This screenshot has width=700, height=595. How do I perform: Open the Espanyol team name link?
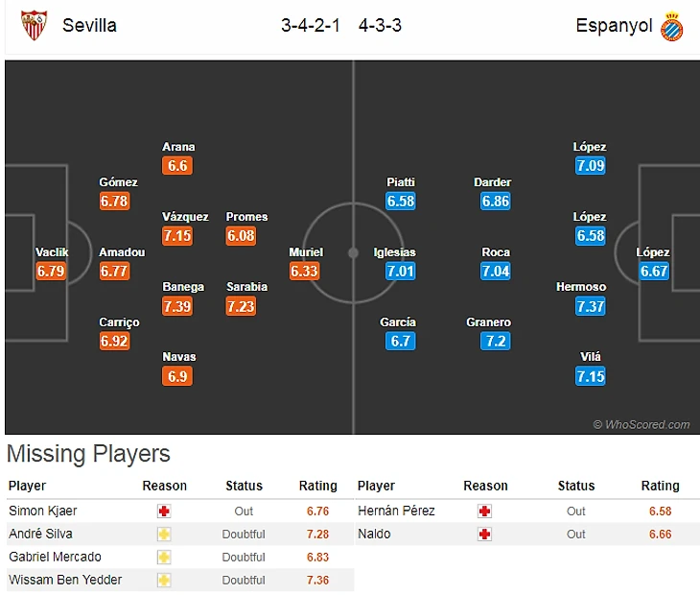coord(614,26)
